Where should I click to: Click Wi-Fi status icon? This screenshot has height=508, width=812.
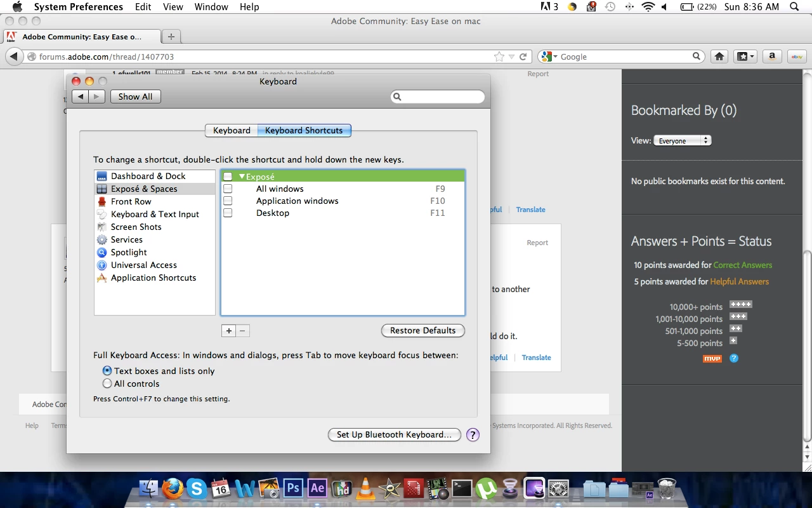(648, 7)
